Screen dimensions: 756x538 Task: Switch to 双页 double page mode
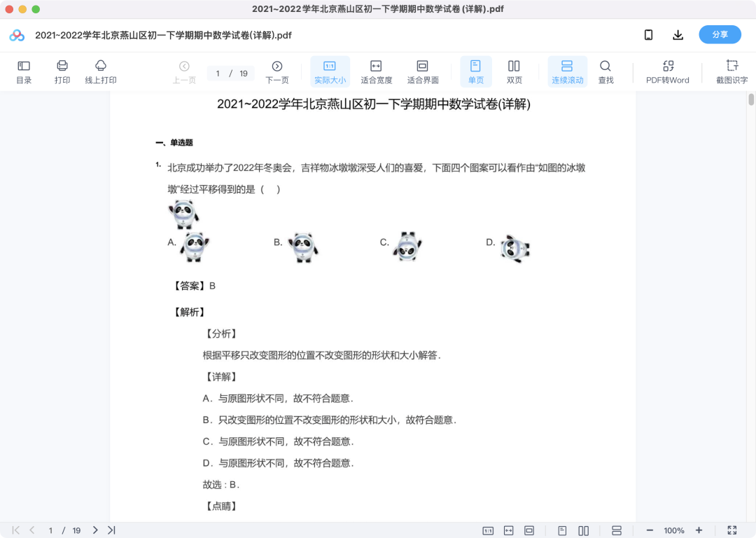514,72
